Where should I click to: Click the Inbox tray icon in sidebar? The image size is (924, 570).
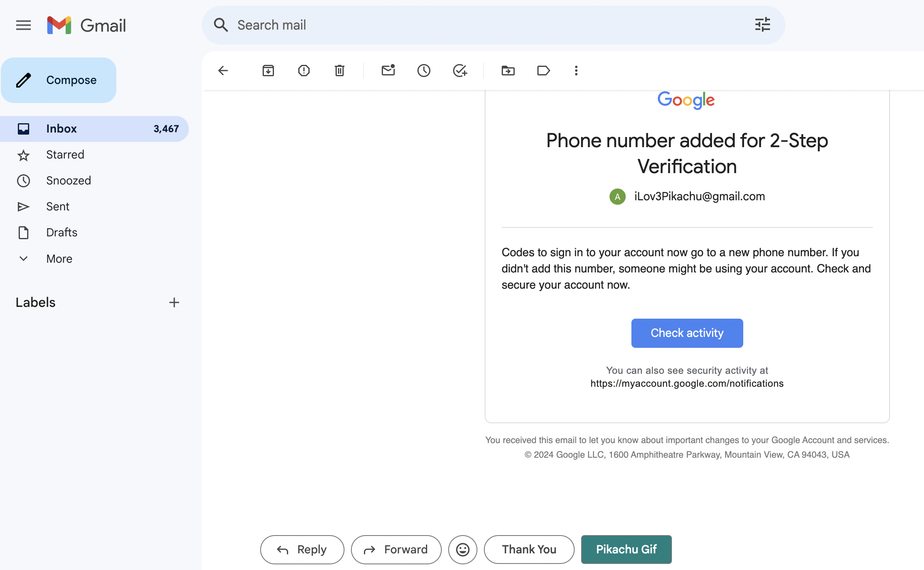tap(24, 129)
